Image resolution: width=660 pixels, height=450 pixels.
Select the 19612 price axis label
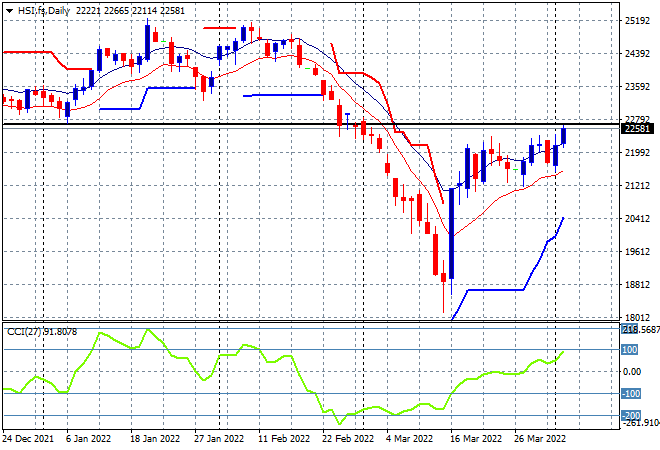click(637, 252)
